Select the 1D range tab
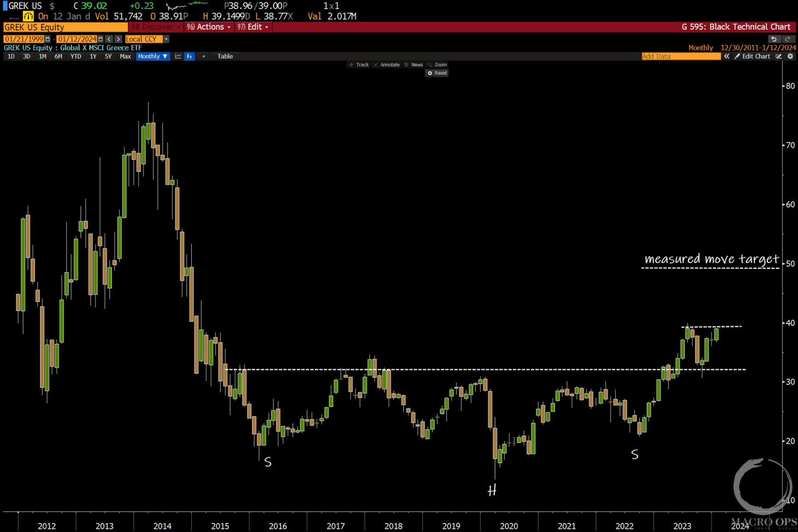Image resolution: width=798 pixels, height=532 pixels. click(11, 56)
